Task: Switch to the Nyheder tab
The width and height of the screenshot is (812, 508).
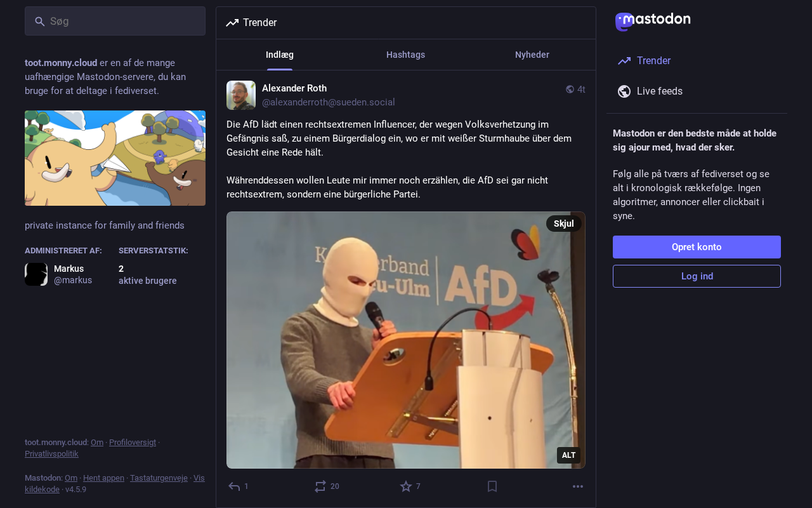Action: pos(532,55)
